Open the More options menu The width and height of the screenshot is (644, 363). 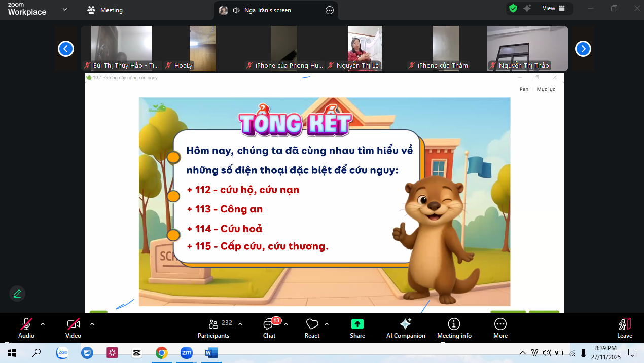click(500, 328)
